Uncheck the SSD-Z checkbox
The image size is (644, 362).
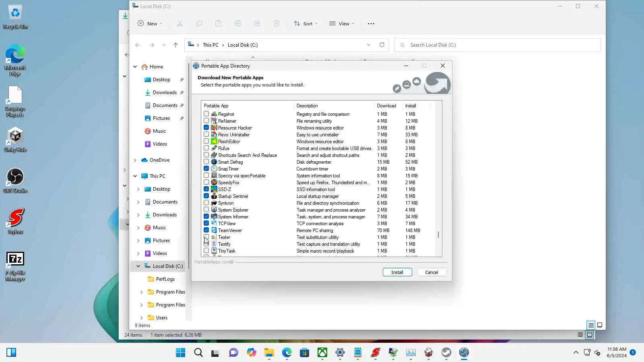pos(206,189)
